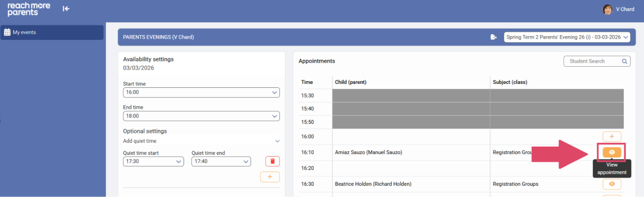This screenshot has width=644, height=197.
Task: Open the Quiet time end dropdown
Action: (x=221, y=161)
